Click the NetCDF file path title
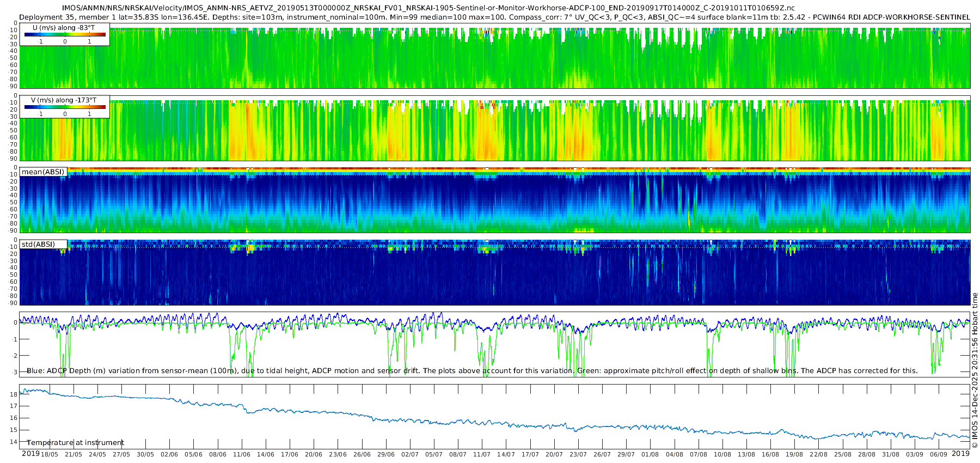This screenshot has width=980, height=463. (428, 8)
